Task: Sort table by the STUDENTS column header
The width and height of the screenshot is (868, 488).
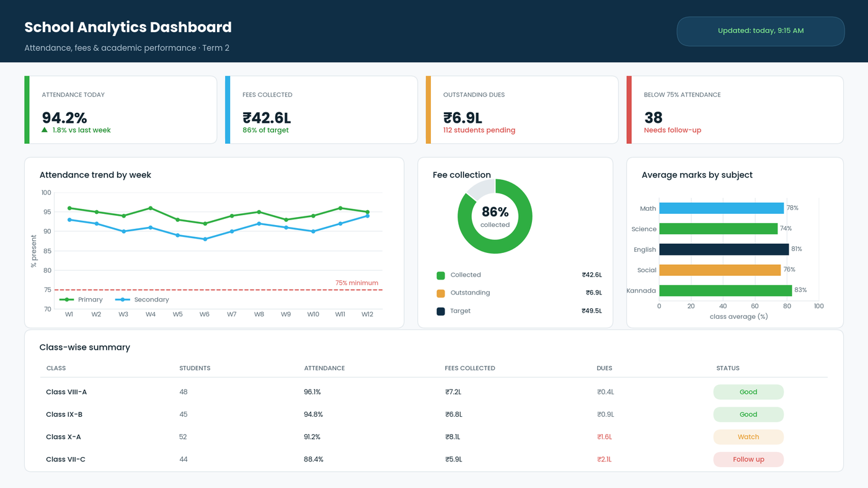Action: (x=195, y=368)
